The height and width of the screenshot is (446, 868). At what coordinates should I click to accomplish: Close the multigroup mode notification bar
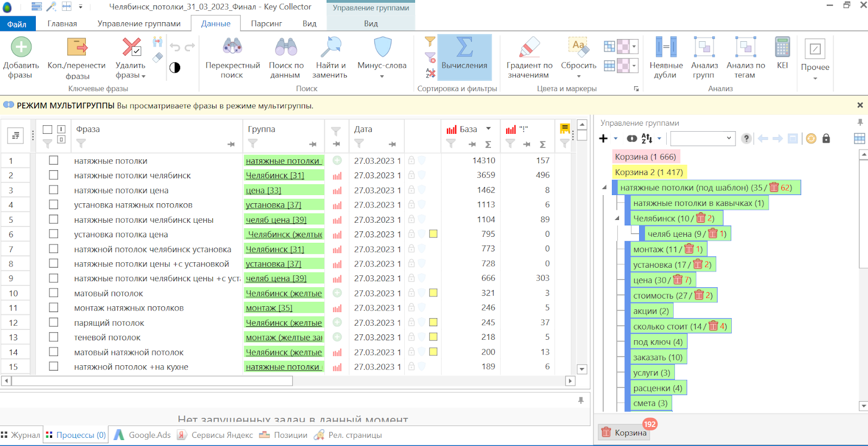coord(860,105)
